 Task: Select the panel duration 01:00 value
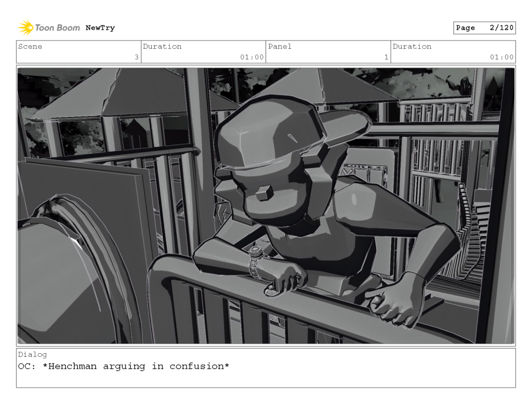(x=501, y=57)
